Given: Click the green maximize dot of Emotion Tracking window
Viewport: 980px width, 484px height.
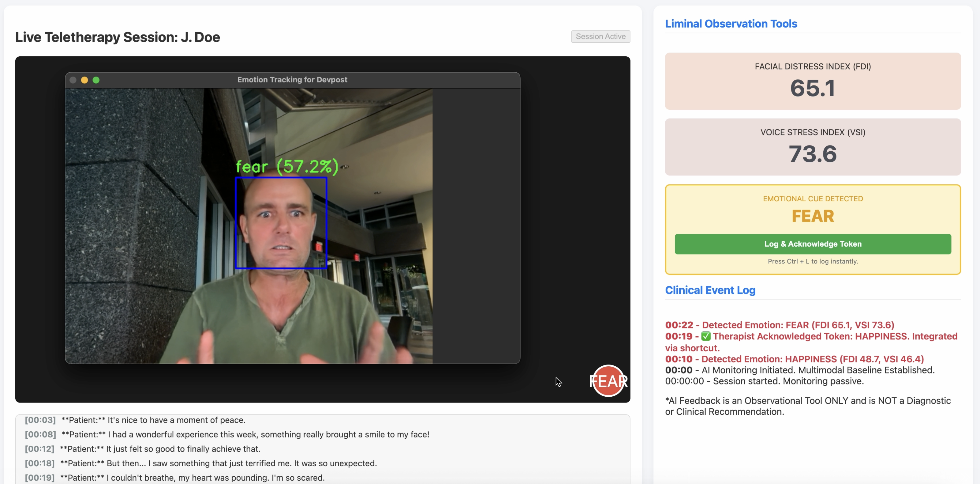Looking at the screenshot, I should pyautogui.click(x=96, y=80).
